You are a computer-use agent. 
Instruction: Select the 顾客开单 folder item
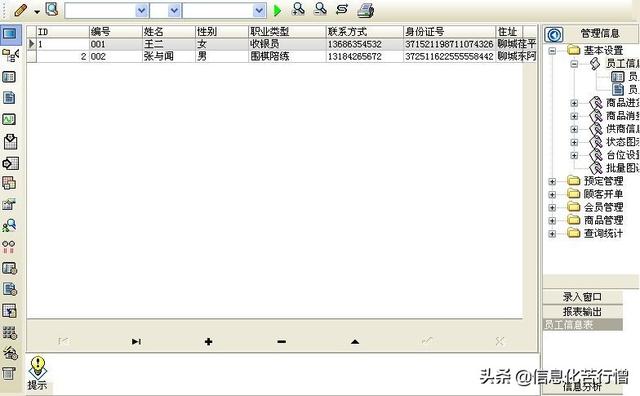coord(603,194)
